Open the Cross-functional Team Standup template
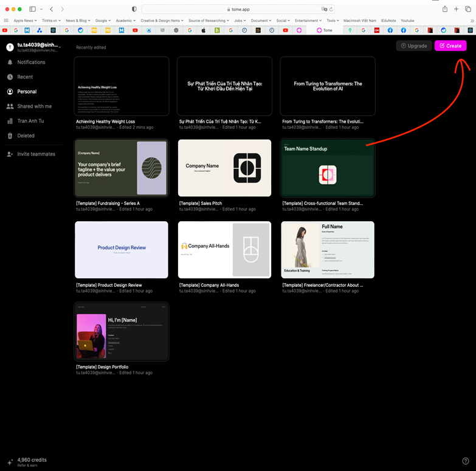The image size is (476, 471). click(328, 168)
